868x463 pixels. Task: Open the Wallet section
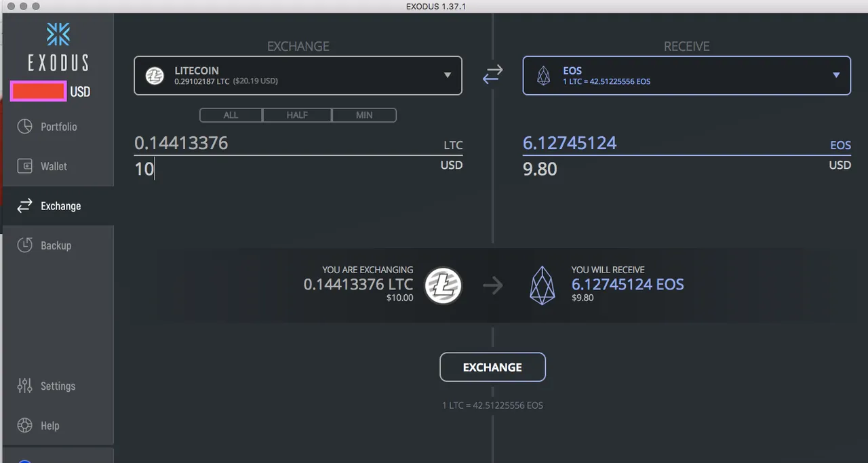58,166
